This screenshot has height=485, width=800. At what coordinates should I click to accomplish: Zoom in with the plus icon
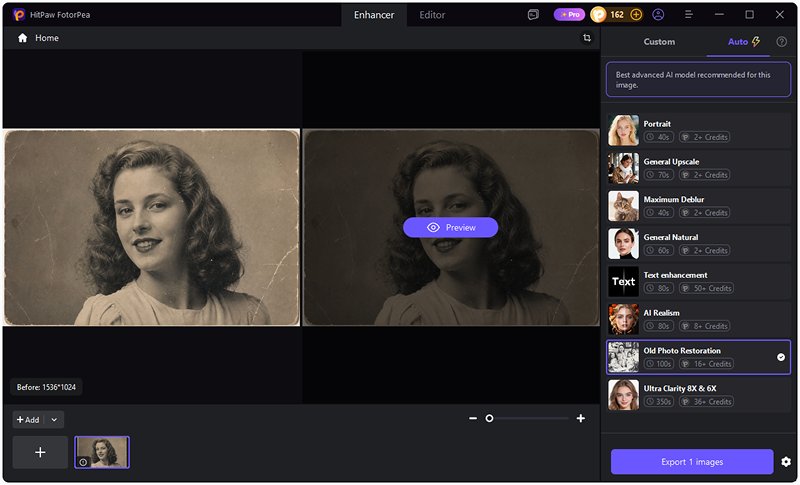581,418
